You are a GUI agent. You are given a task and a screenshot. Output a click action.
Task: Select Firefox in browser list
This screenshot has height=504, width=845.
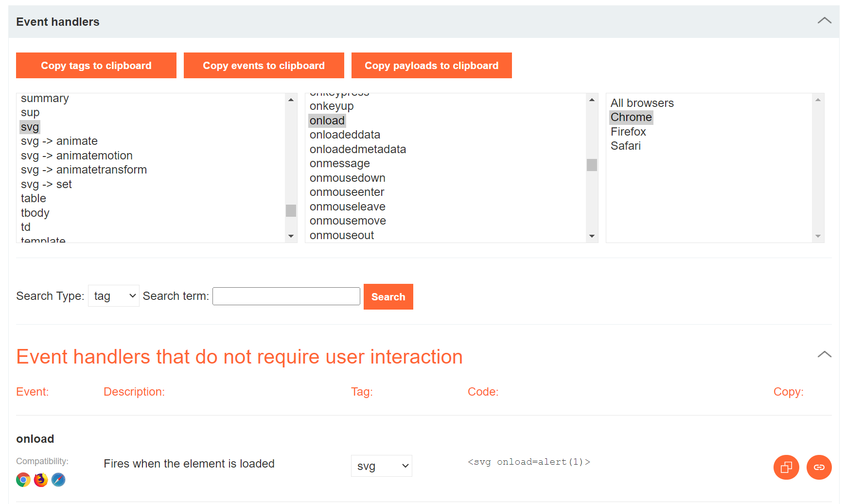point(628,132)
